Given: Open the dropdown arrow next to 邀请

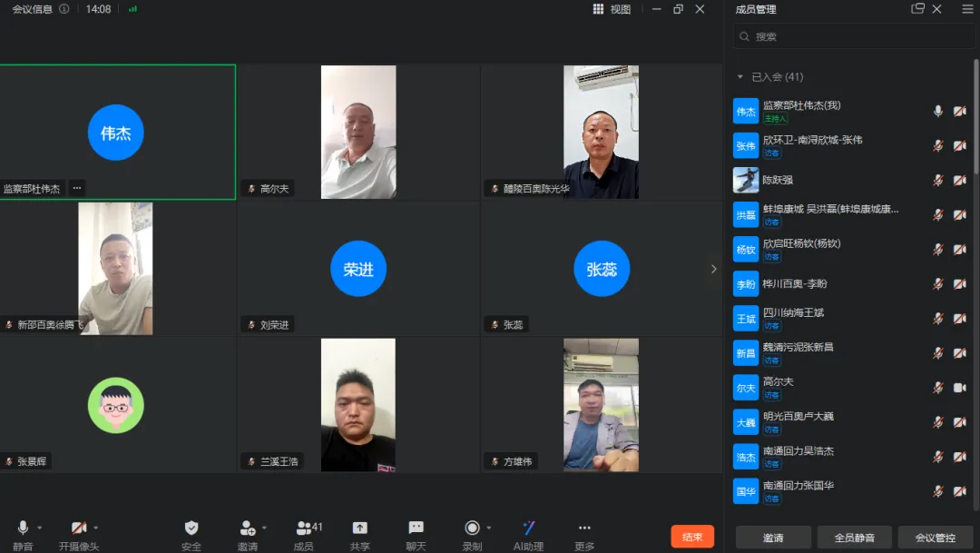Looking at the screenshot, I should (x=264, y=528).
